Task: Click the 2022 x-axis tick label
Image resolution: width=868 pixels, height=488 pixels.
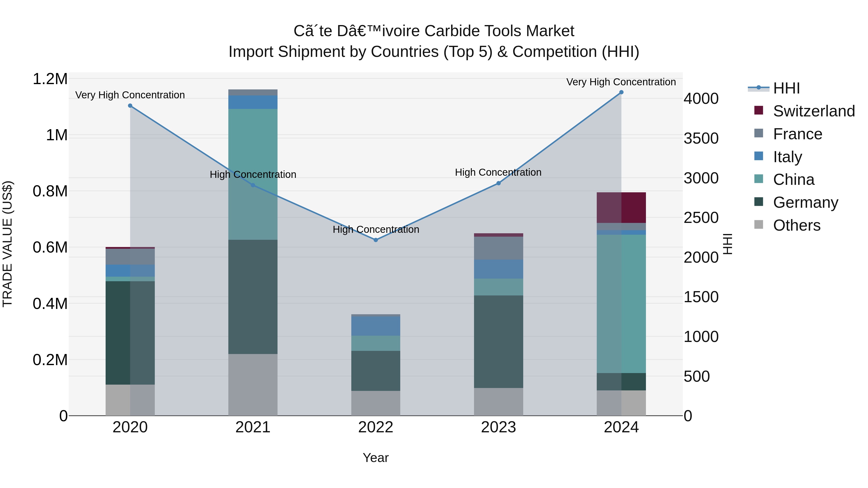Action: pyautogui.click(x=376, y=427)
